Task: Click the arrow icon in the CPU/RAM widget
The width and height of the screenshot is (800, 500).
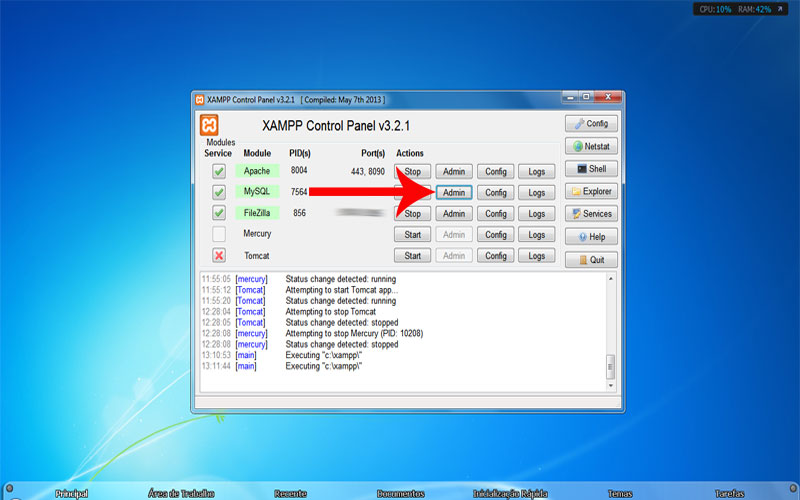Action: pos(780,9)
